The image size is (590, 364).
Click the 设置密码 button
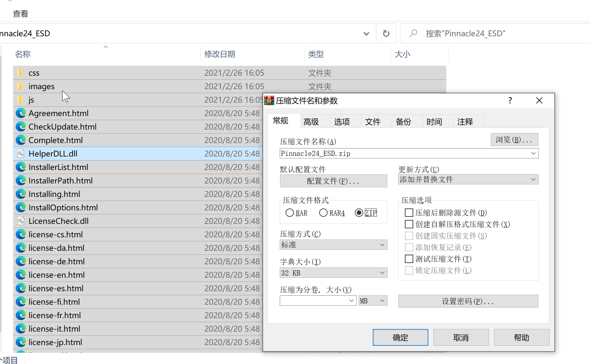(x=468, y=301)
